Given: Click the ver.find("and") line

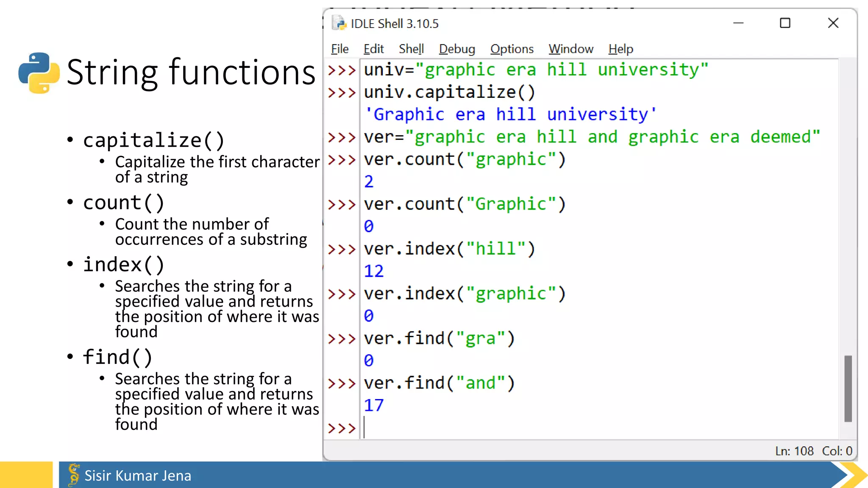Looking at the screenshot, I should click(439, 383).
